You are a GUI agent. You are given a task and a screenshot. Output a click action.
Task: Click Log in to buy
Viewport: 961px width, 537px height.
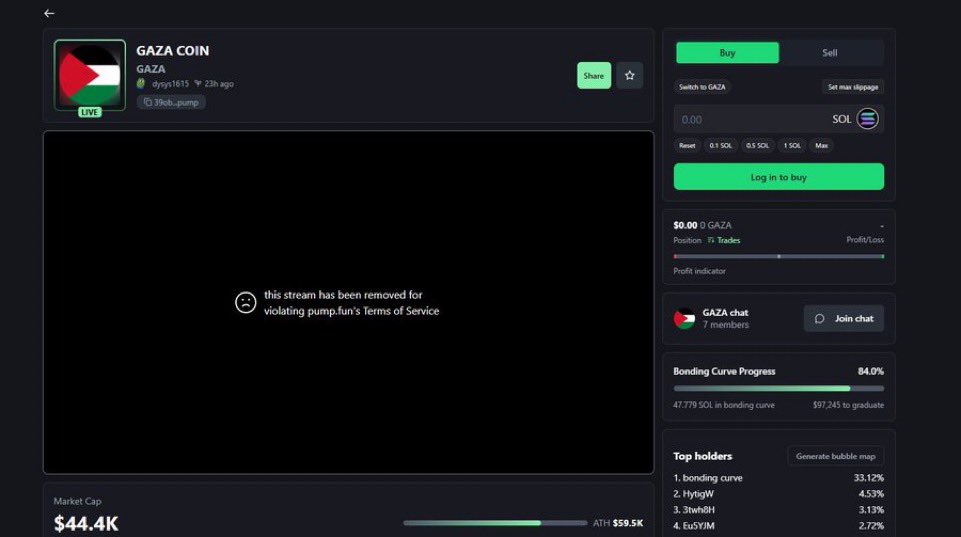[x=778, y=177]
